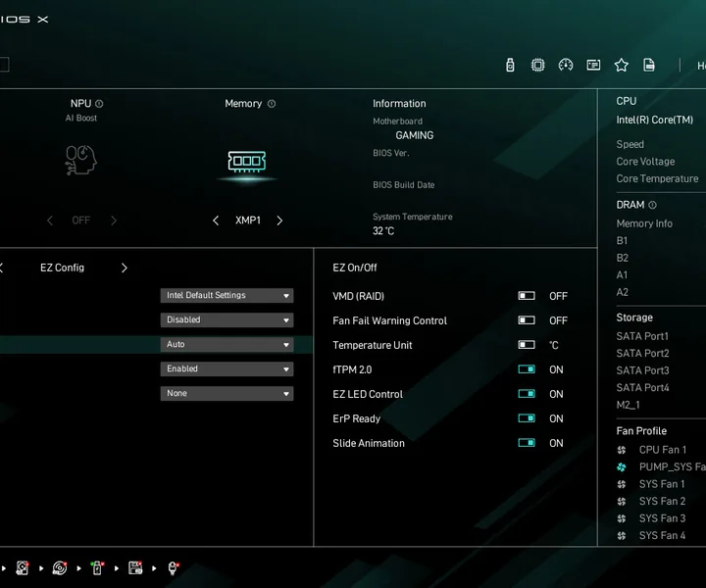Turn off the fTPM 2.0 switch

coord(527,369)
